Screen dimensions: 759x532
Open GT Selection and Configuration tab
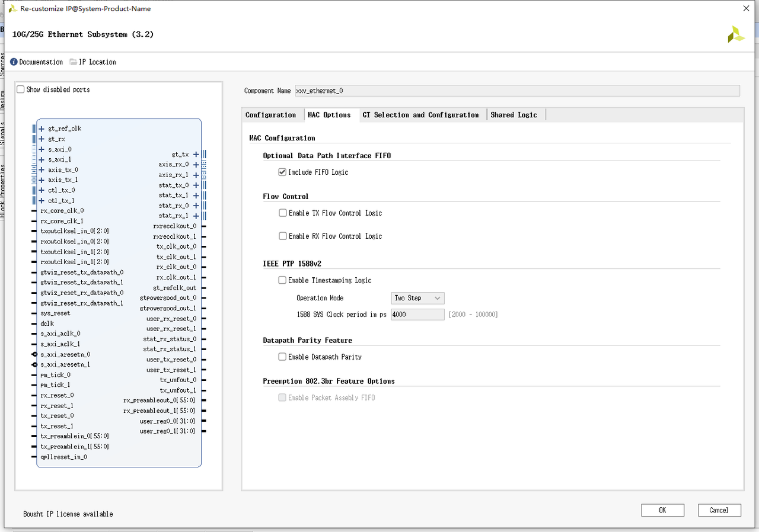pyautogui.click(x=420, y=115)
